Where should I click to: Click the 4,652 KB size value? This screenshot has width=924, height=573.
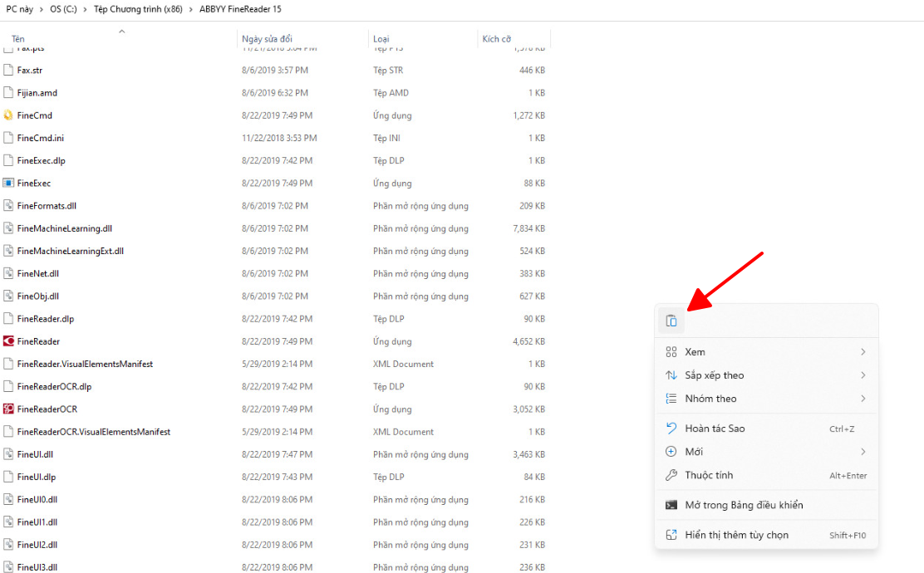528,341
